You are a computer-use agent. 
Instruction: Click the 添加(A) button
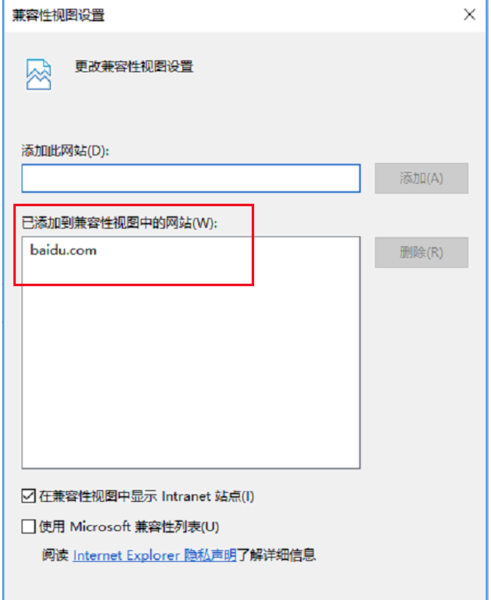click(x=421, y=178)
